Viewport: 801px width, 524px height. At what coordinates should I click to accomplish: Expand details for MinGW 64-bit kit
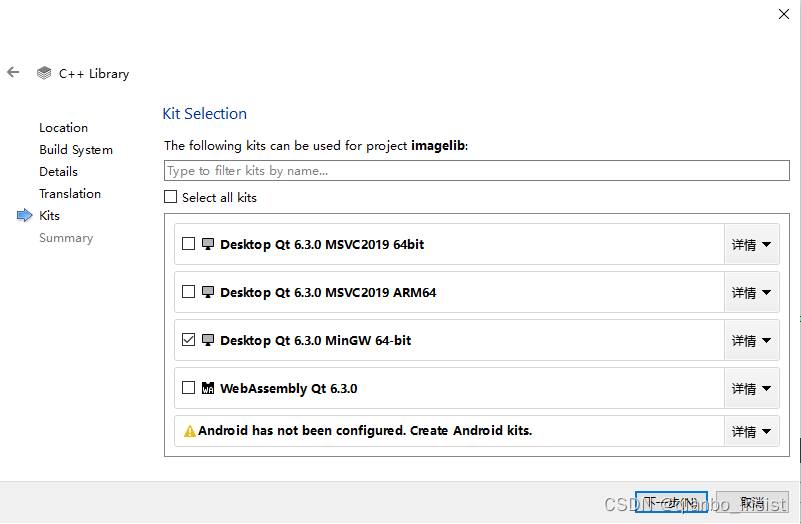[x=751, y=340]
